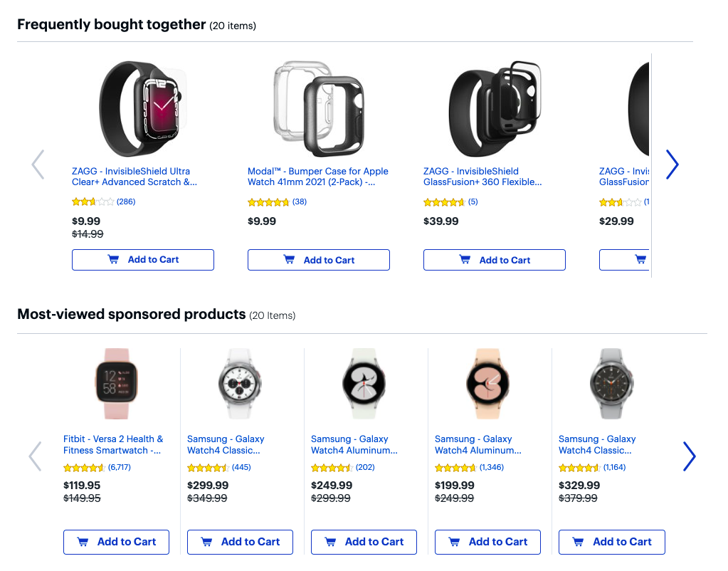This screenshot has height=571, width=728.
Task: Open Fitbit Versa 2 Health & Fitness link
Action: coord(113,445)
